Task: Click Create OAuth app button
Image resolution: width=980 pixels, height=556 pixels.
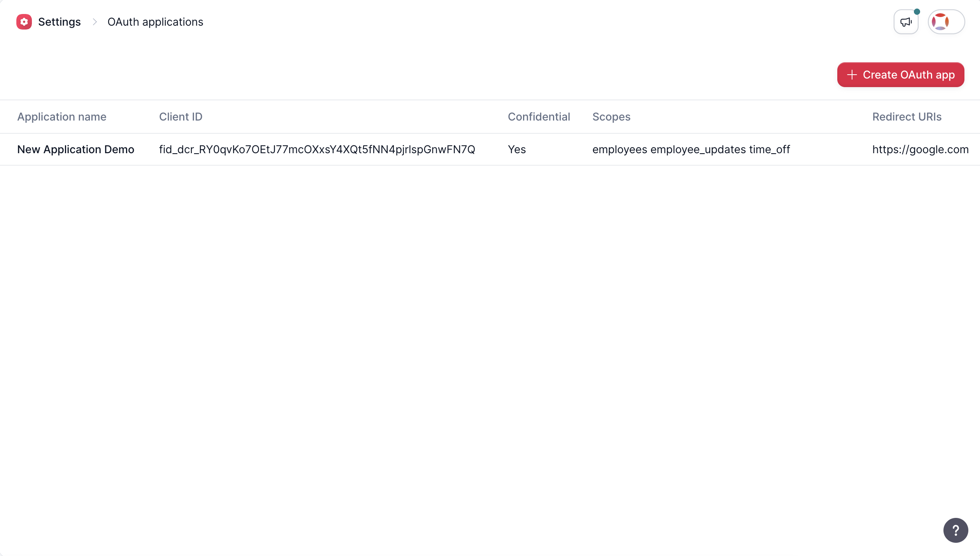Action: tap(901, 75)
